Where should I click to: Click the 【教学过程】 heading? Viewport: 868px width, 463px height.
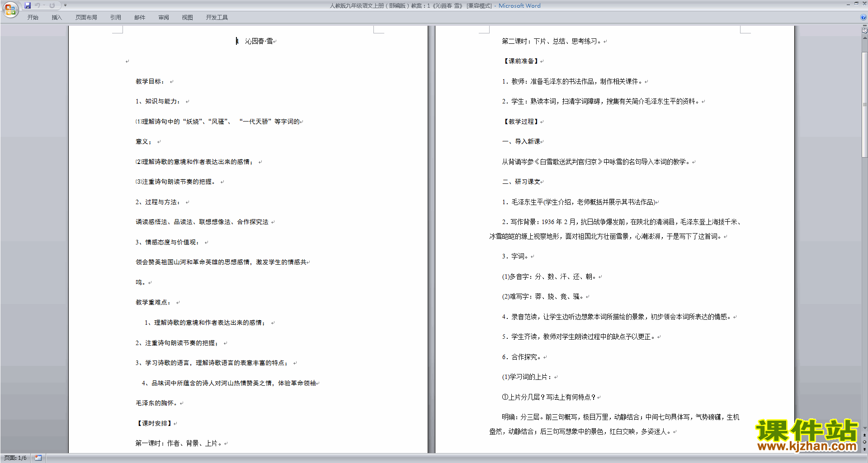520,122
